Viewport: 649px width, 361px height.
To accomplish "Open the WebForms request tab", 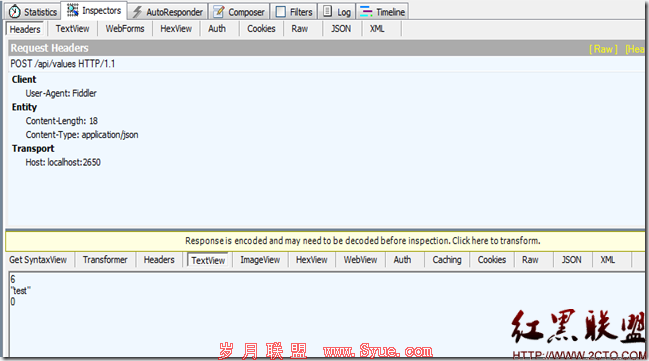I will point(125,29).
